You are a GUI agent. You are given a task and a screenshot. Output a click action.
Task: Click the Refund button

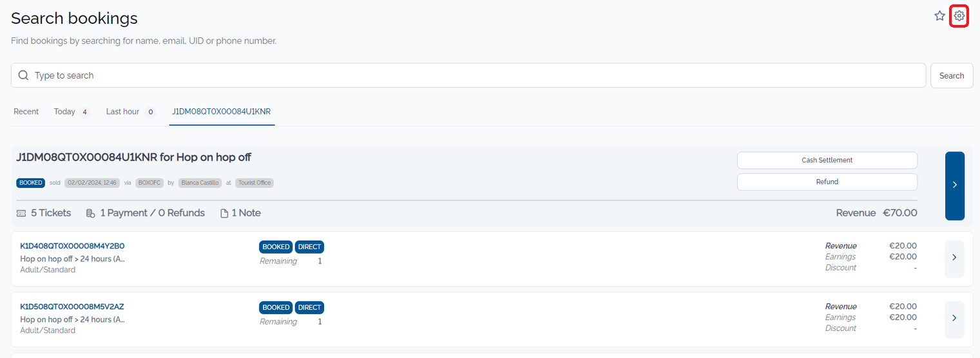[827, 182]
